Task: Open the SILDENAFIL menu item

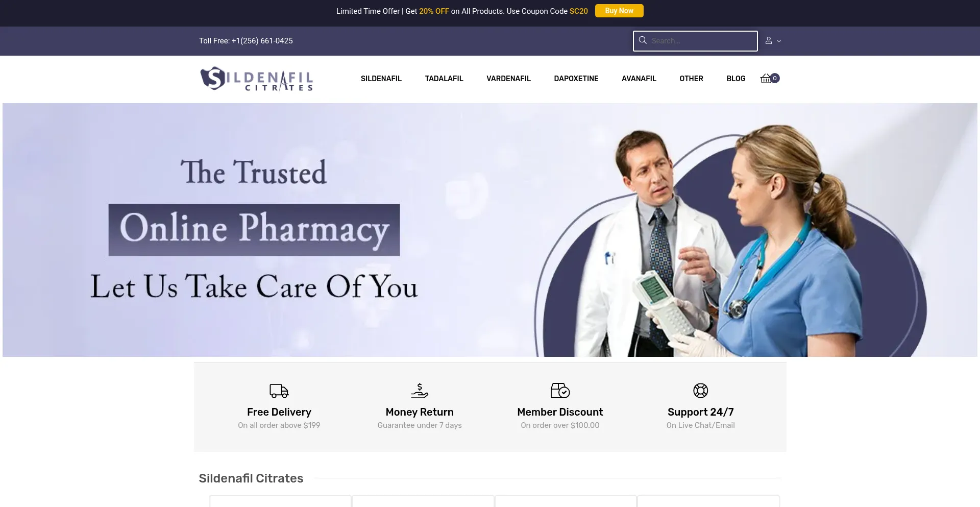Action: [381, 79]
